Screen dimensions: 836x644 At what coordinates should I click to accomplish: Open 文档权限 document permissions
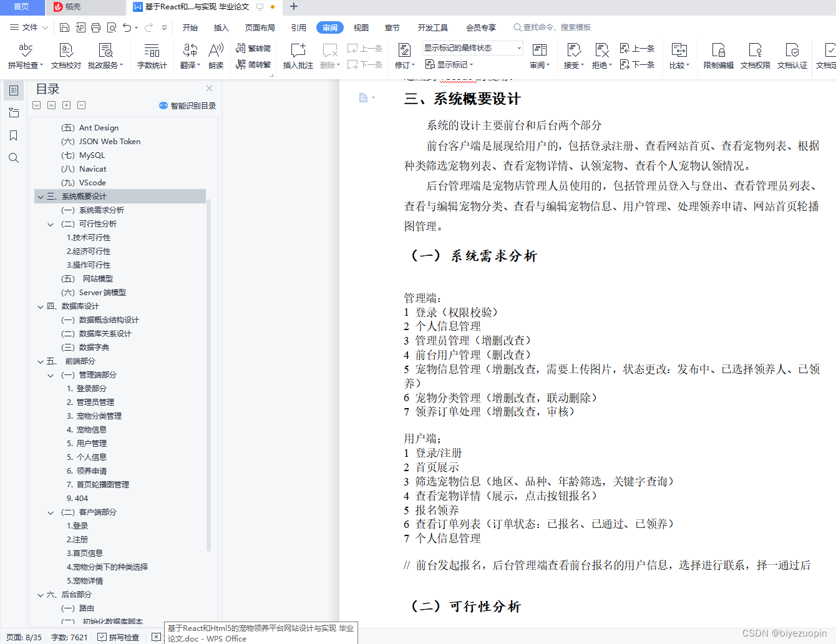[x=755, y=56]
